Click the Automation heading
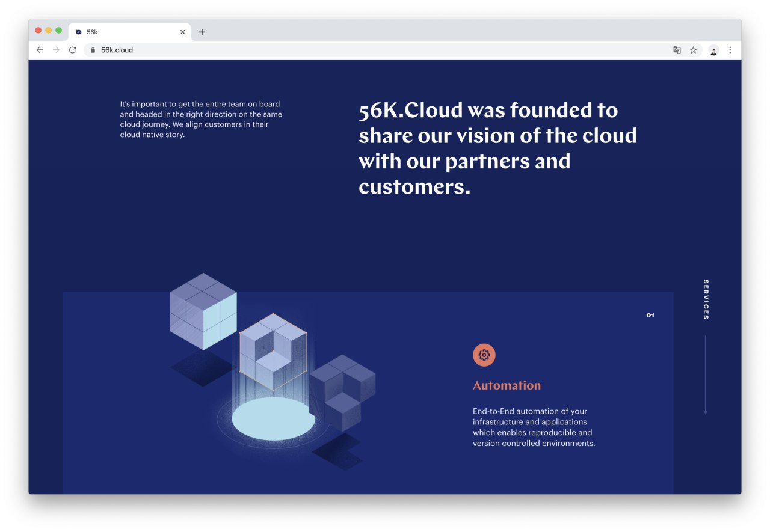The image size is (770, 532). click(x=507, y=385)
